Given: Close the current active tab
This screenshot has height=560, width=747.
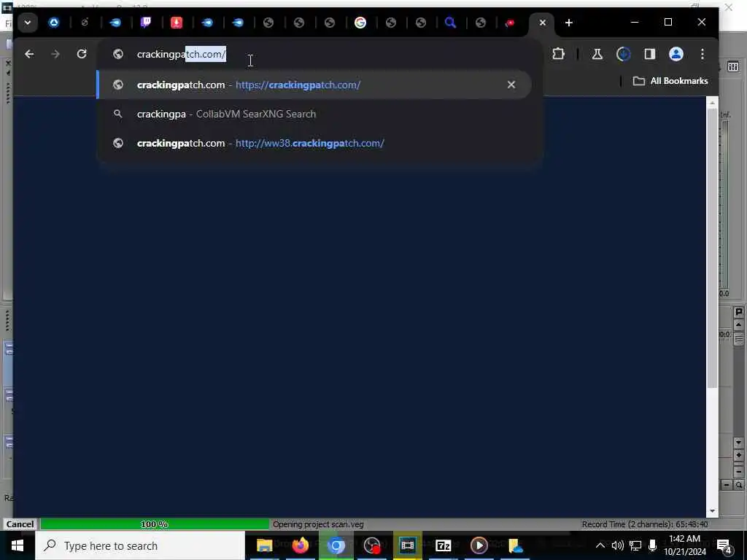Looking at the screenshot, I should 542,23.
